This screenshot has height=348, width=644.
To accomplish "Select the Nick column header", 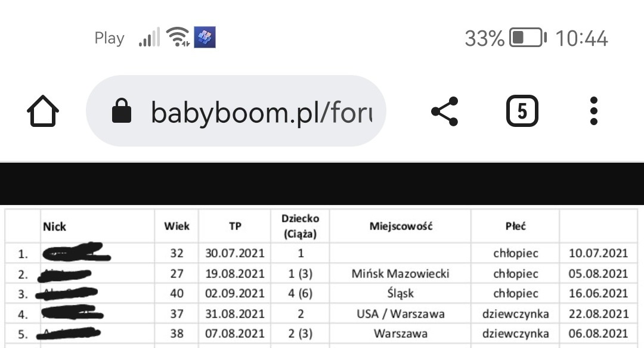I will pyautogui.click(x=55, y=226).
